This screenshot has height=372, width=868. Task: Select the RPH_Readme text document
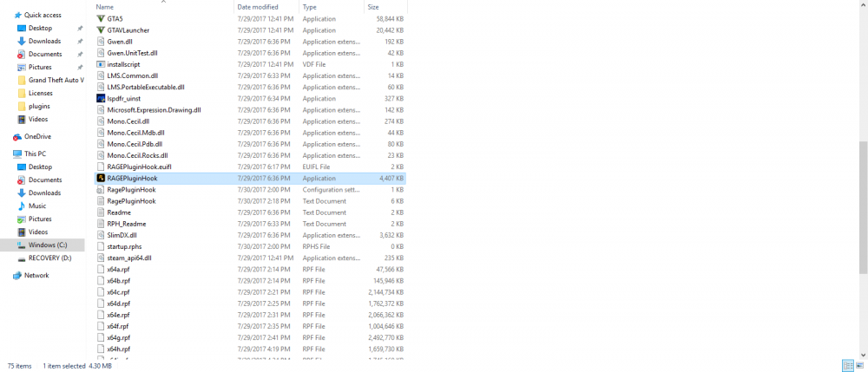[126, 224]
